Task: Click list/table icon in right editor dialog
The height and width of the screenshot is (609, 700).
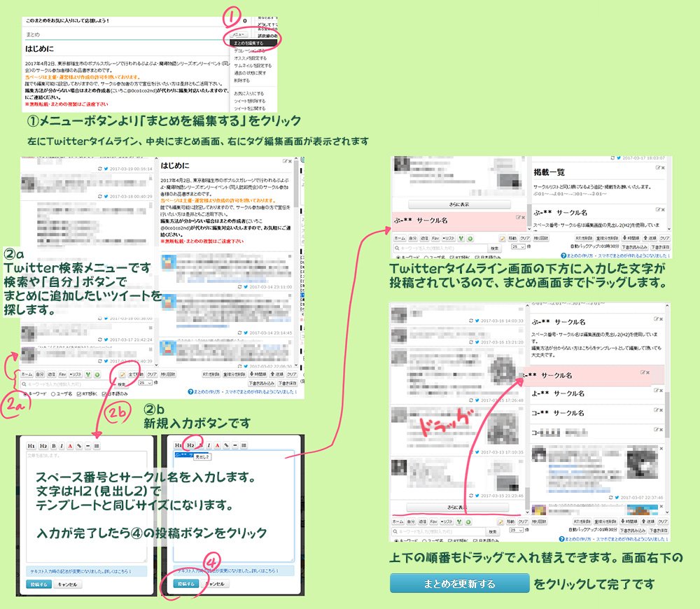Action: coord(244,445)
